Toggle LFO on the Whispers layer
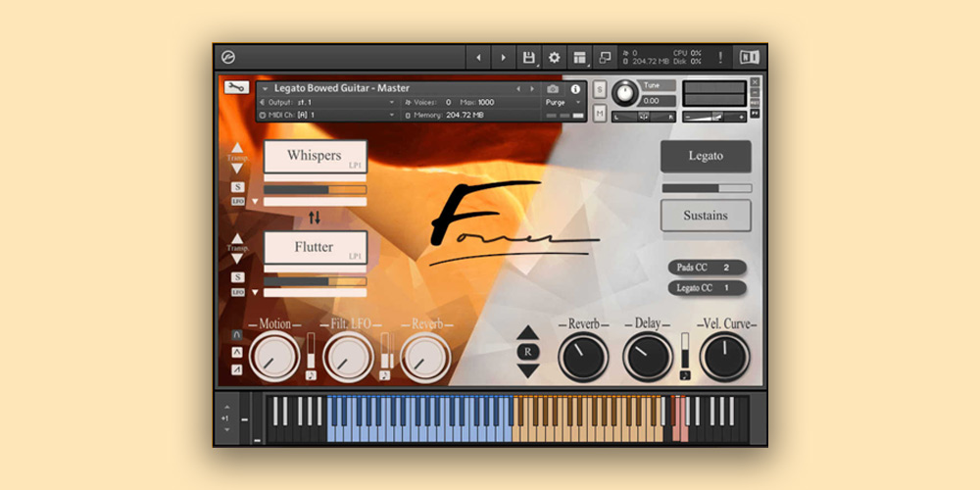 [x=238, y=201]
